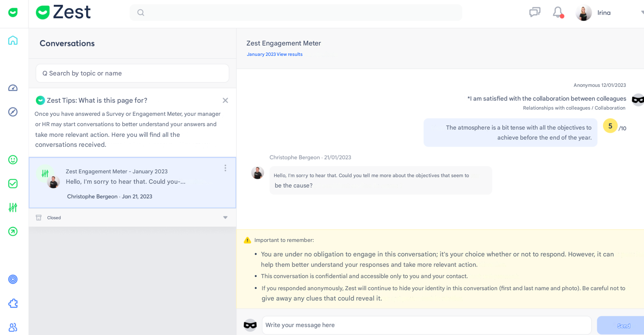Open the dashboard gauge icon
This screenshot has height=335, width=644.
13,88
